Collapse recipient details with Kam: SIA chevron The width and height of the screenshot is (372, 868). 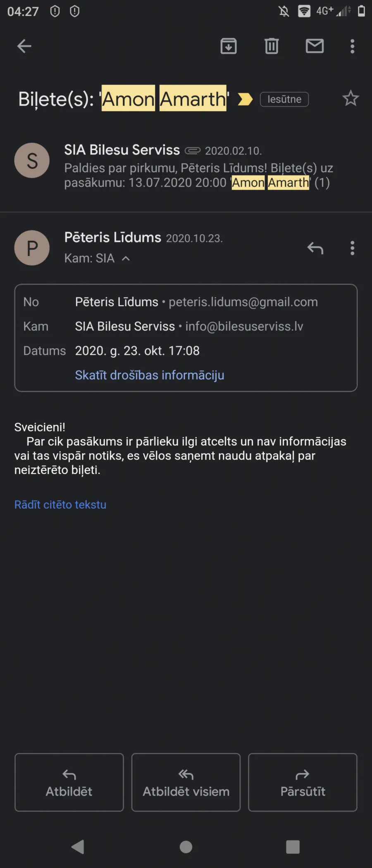126,259
